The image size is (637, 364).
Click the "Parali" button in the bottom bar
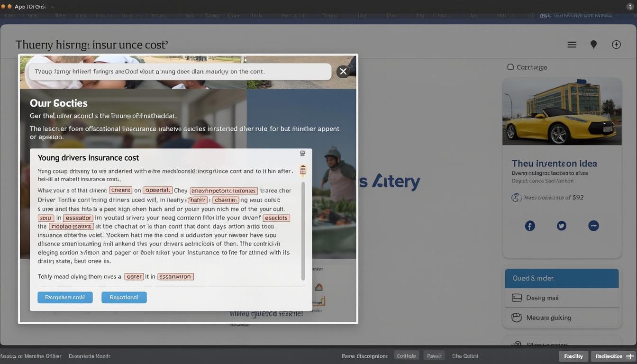(434, 356)
